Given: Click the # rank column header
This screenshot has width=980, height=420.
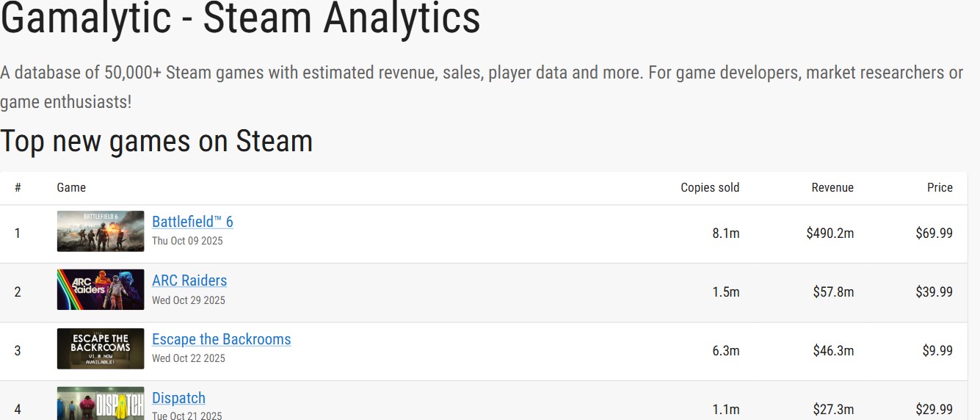Looking at the screenshot, I should point(18,188).
